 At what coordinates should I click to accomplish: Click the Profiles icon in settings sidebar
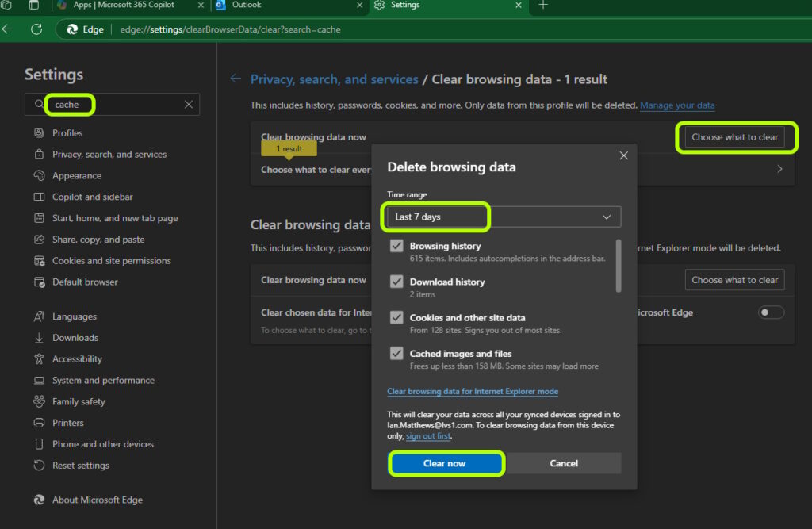point(39,133)
